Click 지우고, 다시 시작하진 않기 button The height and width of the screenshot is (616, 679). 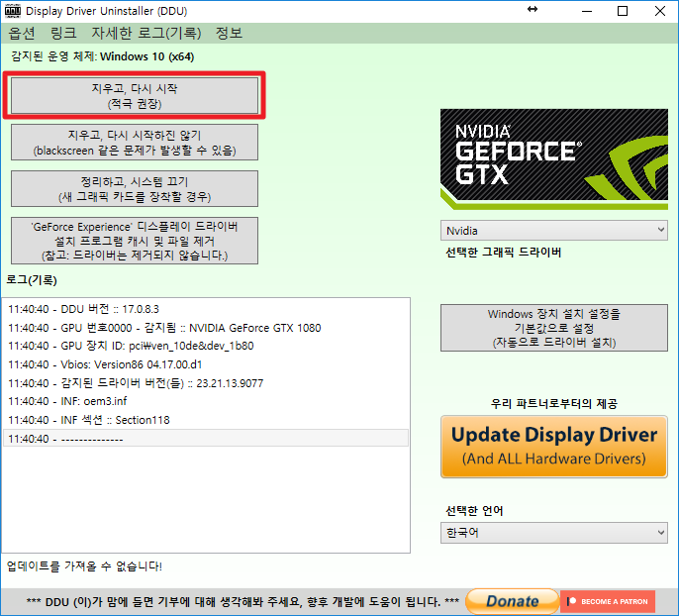(135, 143)
